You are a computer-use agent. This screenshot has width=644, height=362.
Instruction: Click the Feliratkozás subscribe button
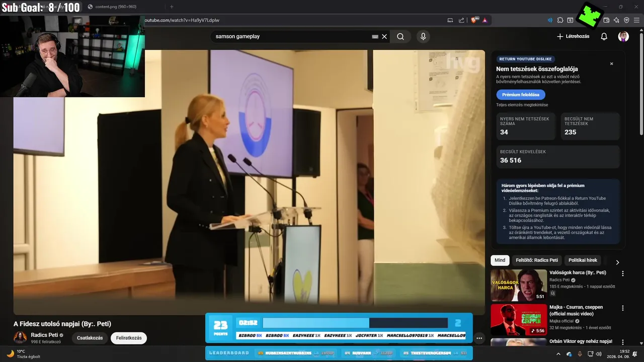(x=129, y=338)
